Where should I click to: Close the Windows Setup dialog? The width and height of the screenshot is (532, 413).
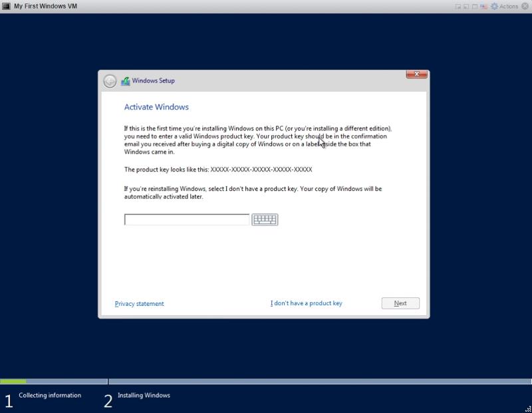(417, 74)
